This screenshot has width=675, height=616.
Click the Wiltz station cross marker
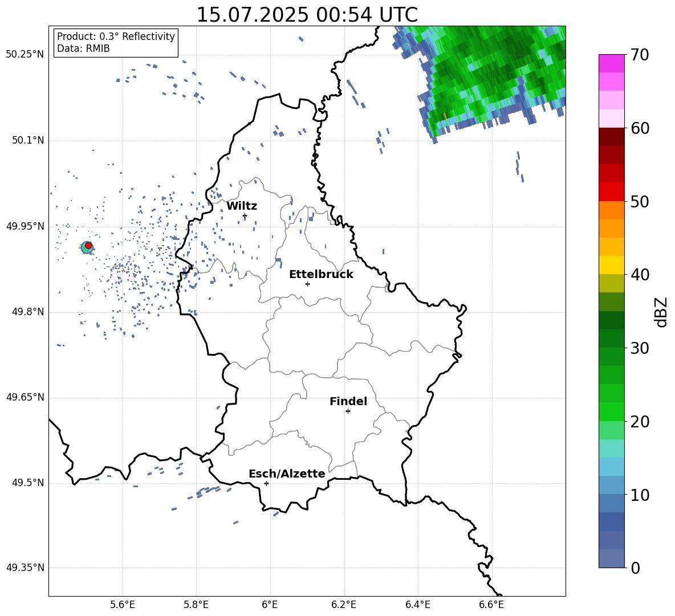pyautogui.click(x=245, y=216)
